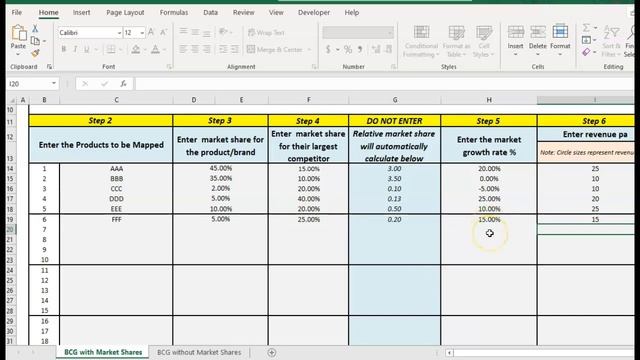Toggle Underline formatting

coord(87,50)
